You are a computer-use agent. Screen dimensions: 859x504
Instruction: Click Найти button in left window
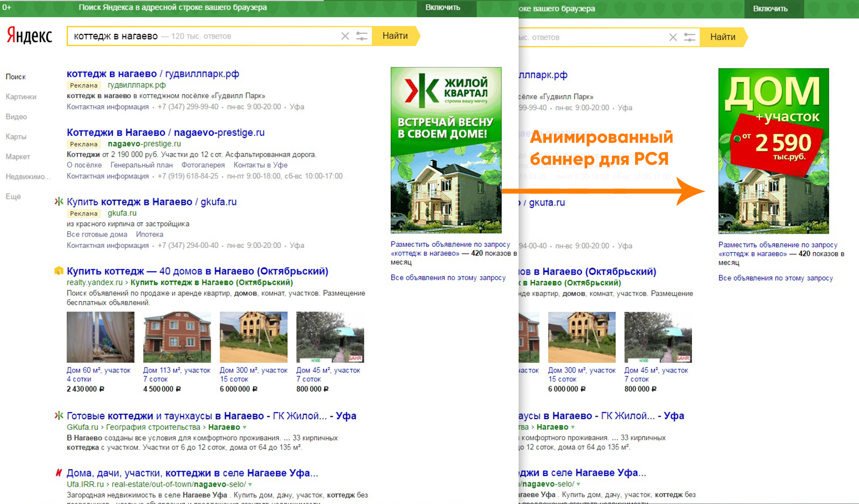[x=396, y=36]
